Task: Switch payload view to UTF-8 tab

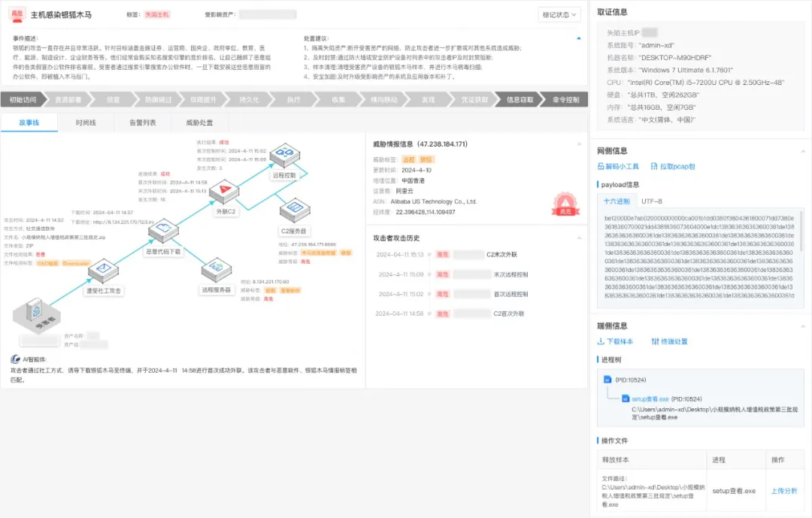Action: (x=651, y=201)
